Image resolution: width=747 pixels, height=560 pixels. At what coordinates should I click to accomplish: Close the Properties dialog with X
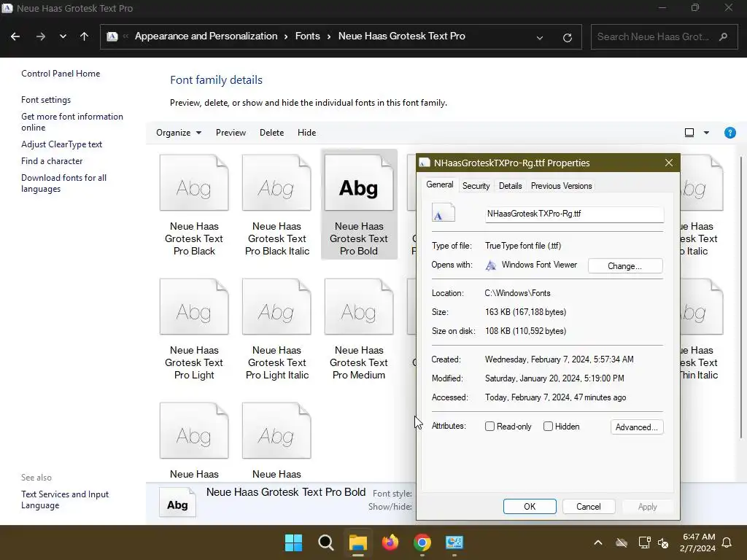pos(669,163)
